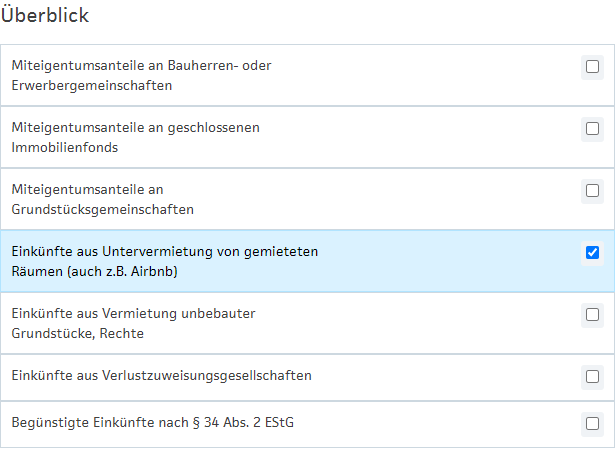
Task: Enable the Verlustzuweisungsgesellschaften checkbox
Action: point(592,377)
